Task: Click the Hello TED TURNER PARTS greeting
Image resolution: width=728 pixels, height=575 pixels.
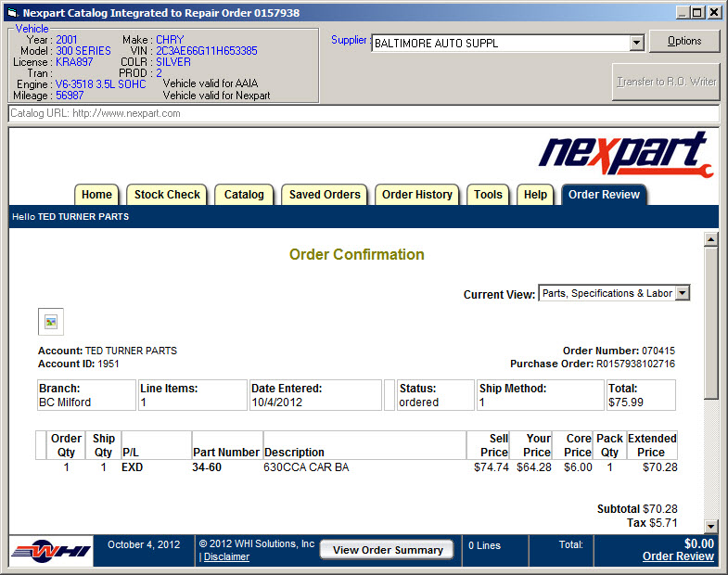Action: click(70, 216)
